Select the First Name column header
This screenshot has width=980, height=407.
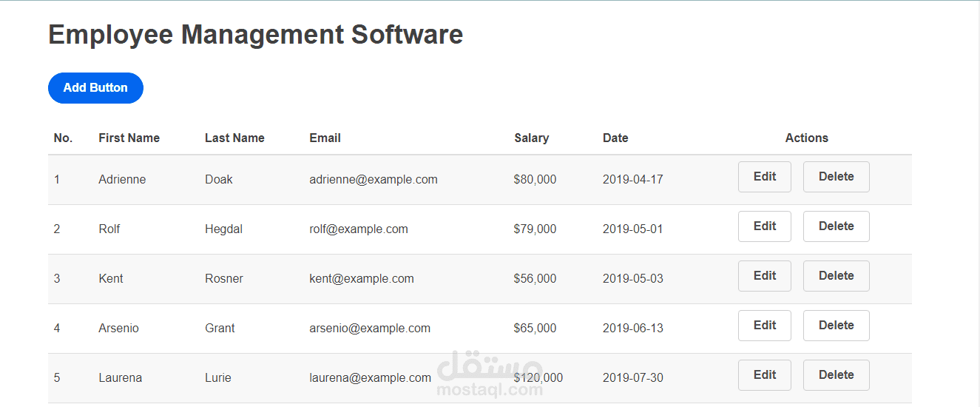coord(129,138)
